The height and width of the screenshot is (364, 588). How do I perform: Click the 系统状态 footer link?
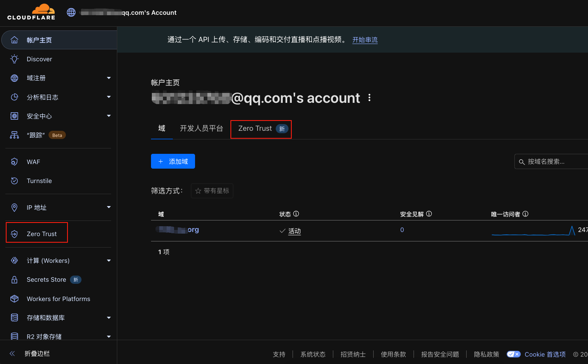coord(313,354)
